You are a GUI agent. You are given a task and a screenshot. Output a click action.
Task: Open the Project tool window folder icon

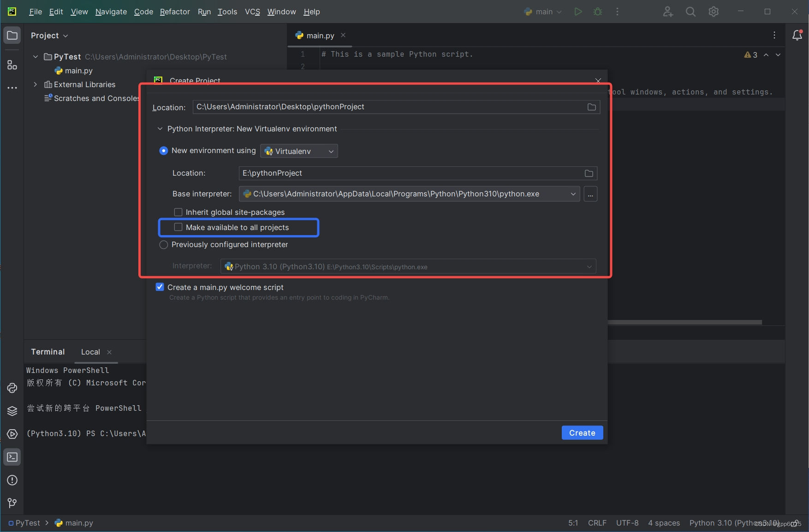pyautogui.click(x=12, y=35)
